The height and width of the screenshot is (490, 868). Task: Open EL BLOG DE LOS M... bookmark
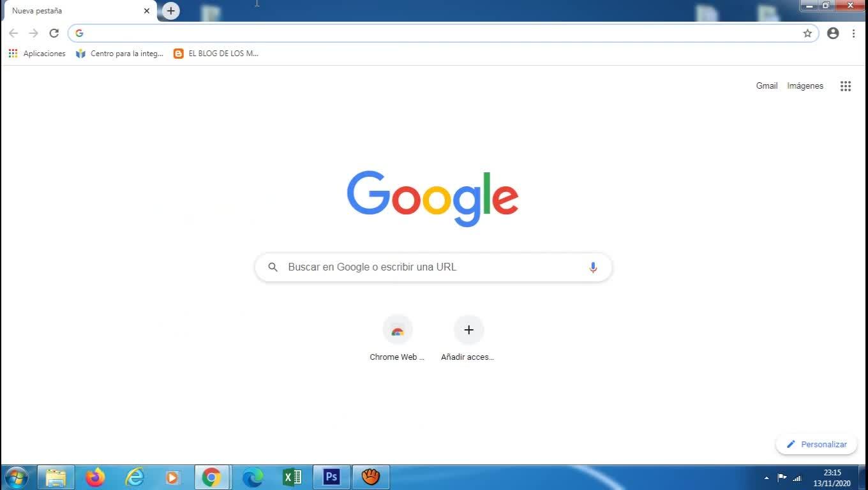pyautogui.click(x=216, y=54)
